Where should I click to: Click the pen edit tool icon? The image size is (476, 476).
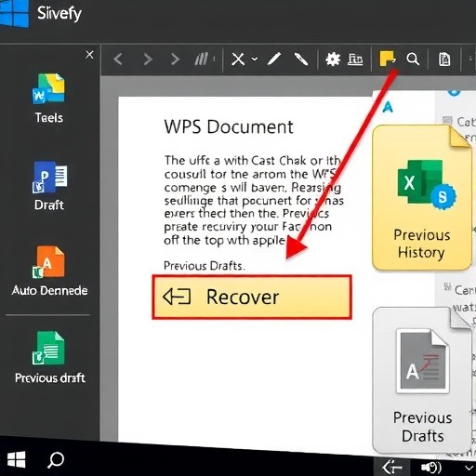274,59
